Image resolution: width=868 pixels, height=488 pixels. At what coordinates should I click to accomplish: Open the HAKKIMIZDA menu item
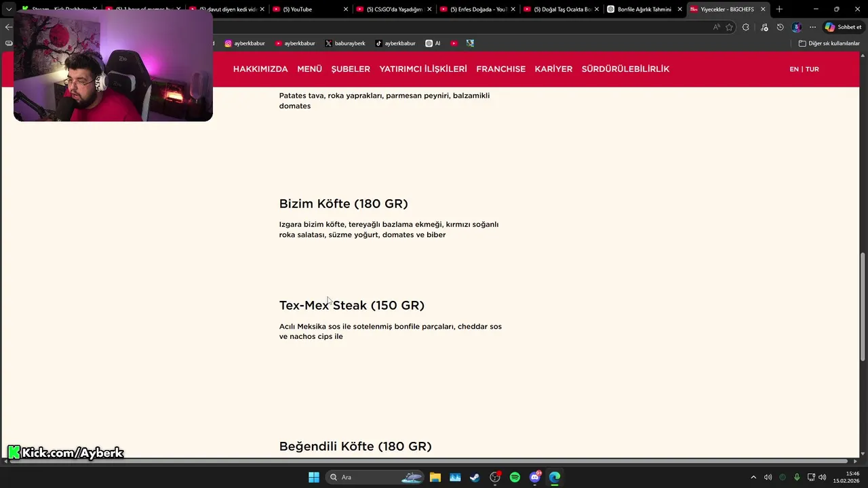(x=260, y=69)
